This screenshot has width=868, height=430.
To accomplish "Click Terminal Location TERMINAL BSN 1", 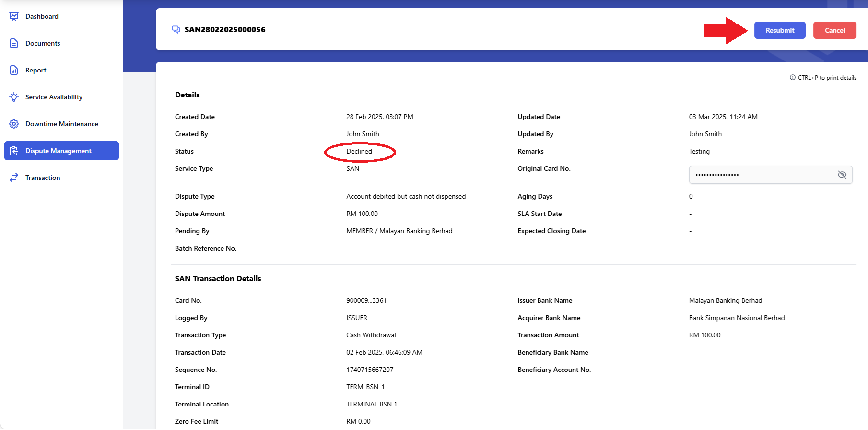I will tap(372, 404).
